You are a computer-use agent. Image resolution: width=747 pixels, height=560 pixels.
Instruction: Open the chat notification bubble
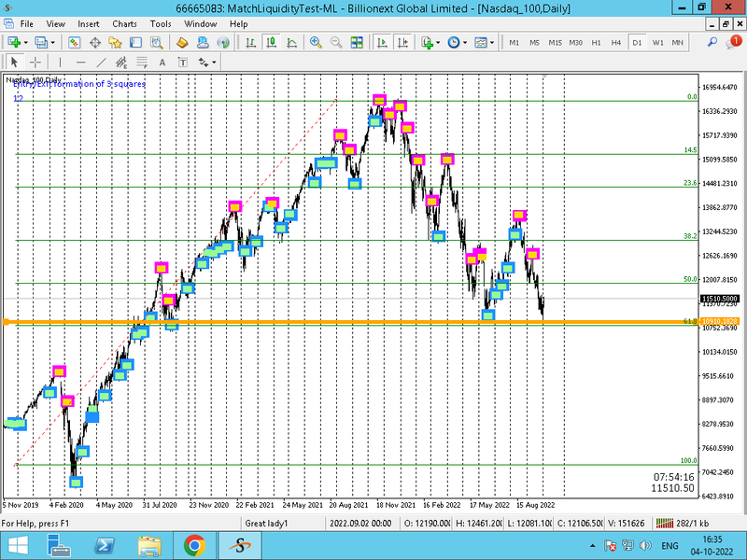734,42
